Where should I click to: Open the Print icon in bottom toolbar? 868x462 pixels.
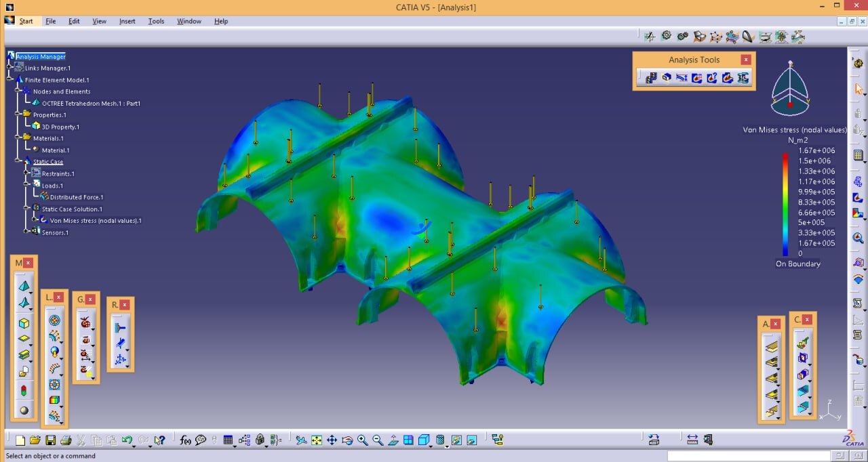(66, 440)
